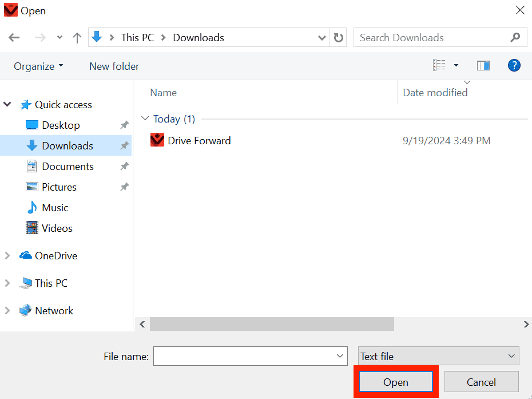532x399 pixels.
Task: Open the file type dropdown showing Text file
Action: click(438, 355)
